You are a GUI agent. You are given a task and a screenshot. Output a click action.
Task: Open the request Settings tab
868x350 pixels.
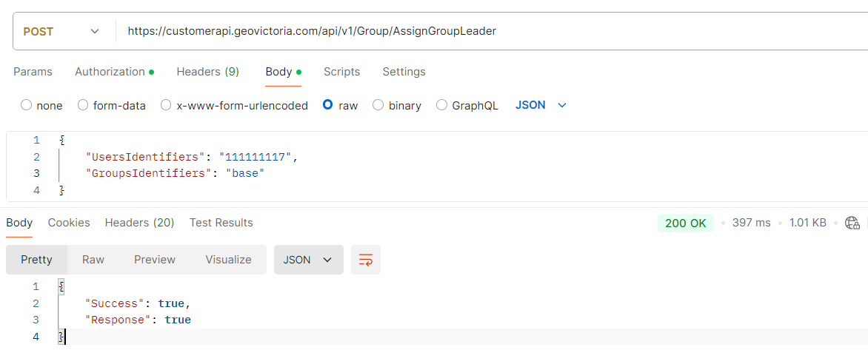tap(404, 72)
